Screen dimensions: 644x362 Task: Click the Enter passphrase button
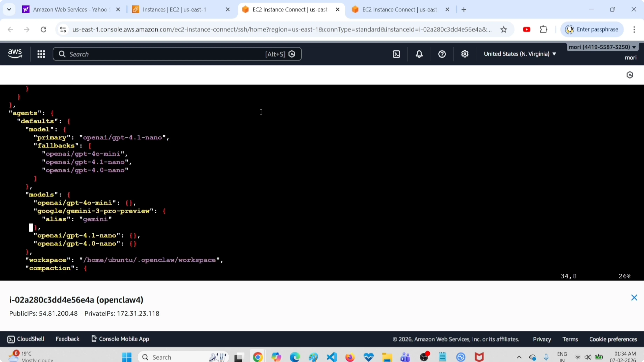[x=592, y=30]
